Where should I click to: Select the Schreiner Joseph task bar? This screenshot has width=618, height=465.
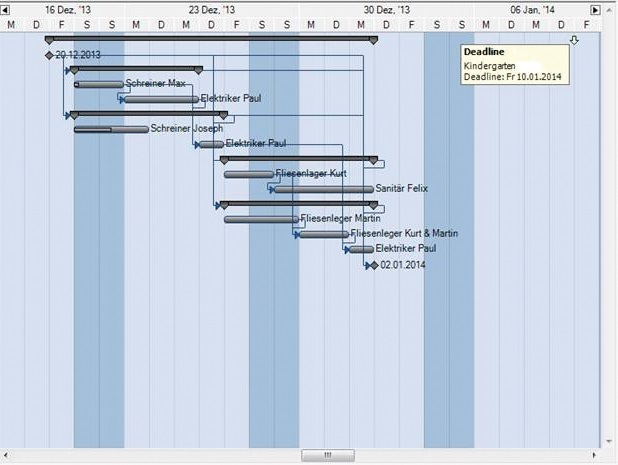[x=110, y=129]
